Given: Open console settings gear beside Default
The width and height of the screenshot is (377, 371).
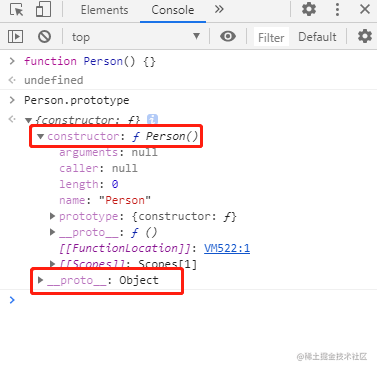Looking at the screenshot, I should 365,36.
